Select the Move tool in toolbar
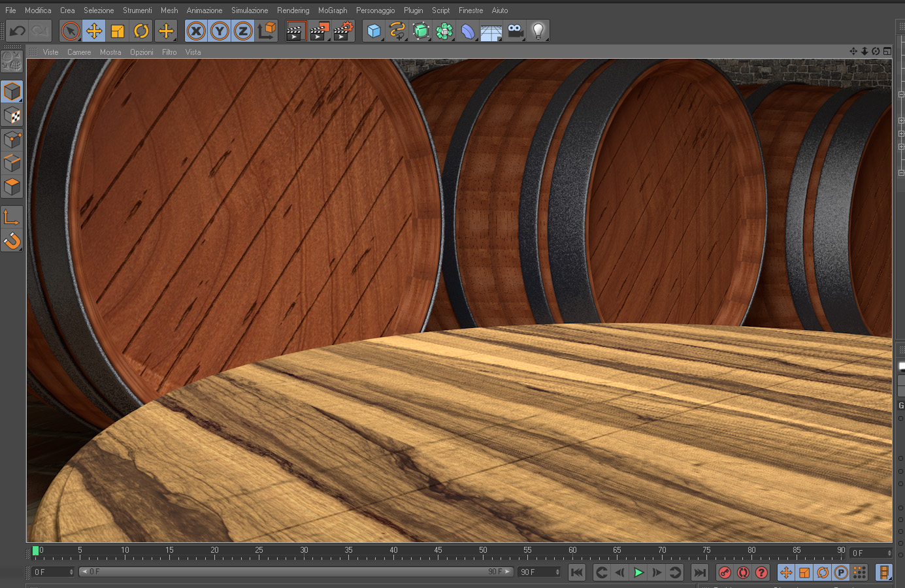Image resolution: width=905 pixels, height=588 pixels. [x=94, y=31]
